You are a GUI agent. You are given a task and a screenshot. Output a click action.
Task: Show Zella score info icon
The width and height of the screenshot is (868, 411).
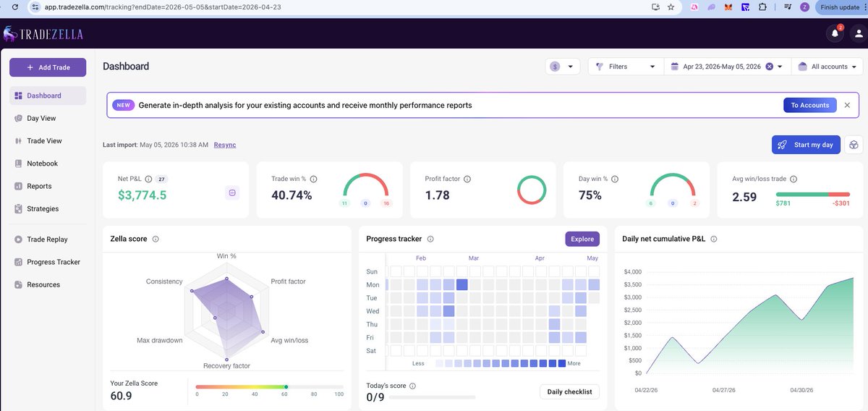click(x=156, y=239)
